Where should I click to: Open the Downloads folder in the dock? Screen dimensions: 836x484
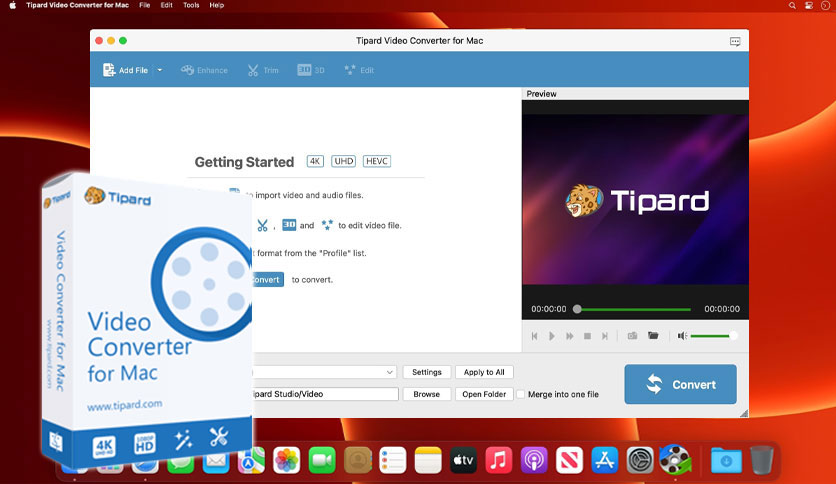[726, 460]
